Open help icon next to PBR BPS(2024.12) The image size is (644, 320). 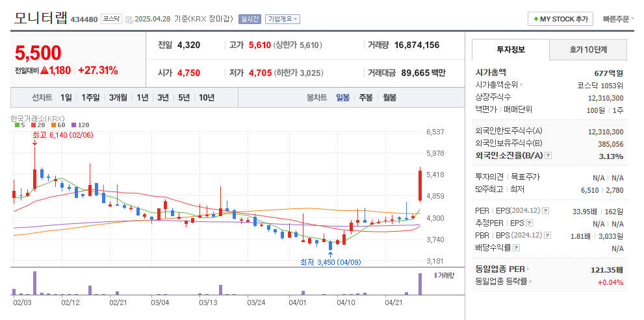pos(547,236)
